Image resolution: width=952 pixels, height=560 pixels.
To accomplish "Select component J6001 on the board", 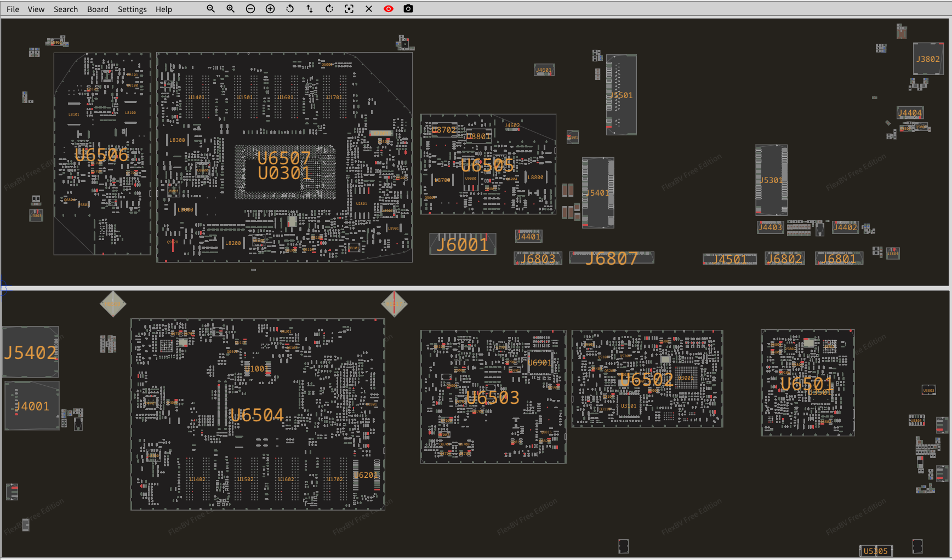I will coord(463,244).
